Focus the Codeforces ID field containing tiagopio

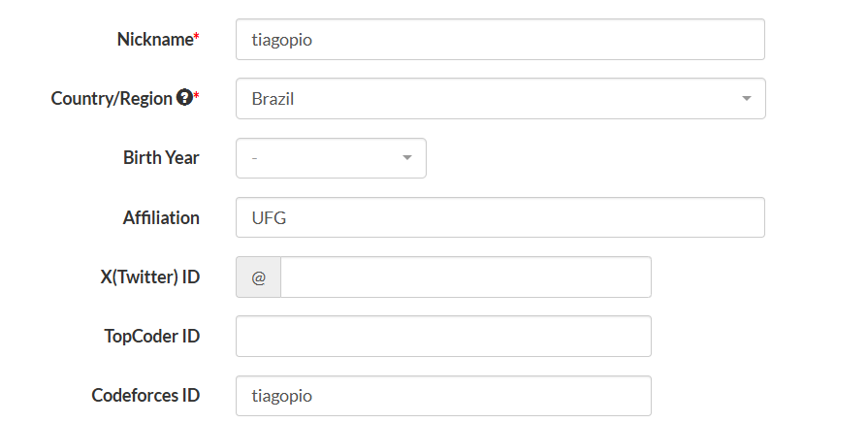[x=443, y=396]
